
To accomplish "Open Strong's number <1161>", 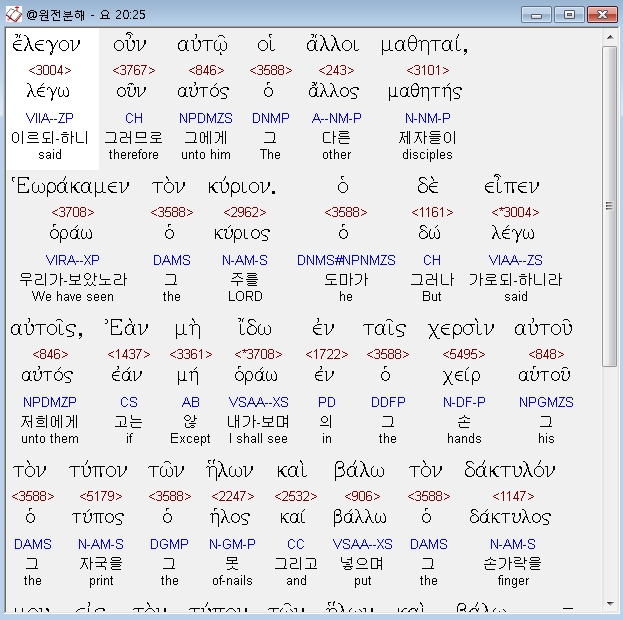I will click(x=432, y=212).
